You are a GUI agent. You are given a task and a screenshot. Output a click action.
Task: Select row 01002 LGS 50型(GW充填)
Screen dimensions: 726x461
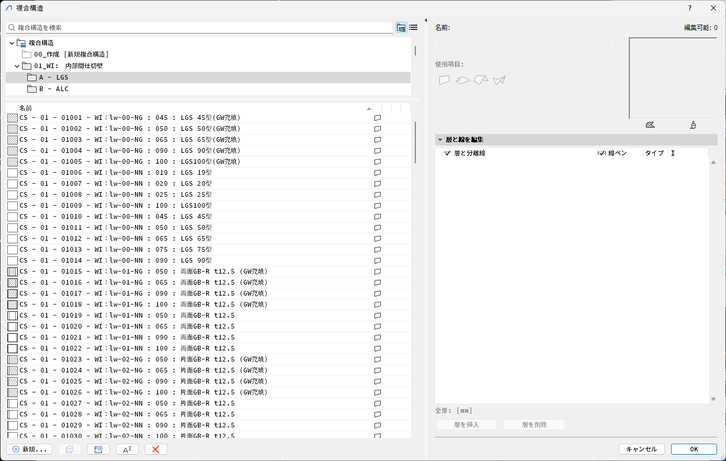208,129
